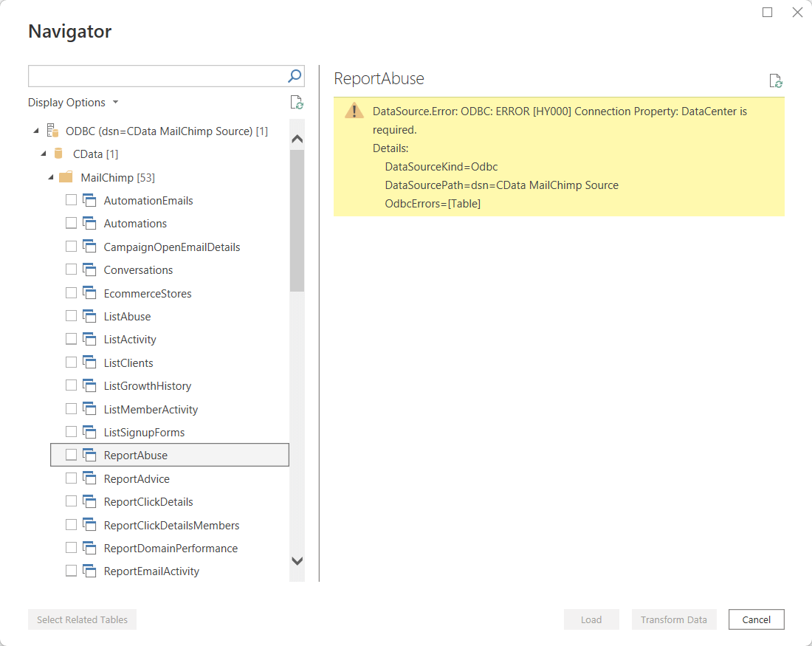The width and height of the screenshot is (812, 646).
Task: Enable the ReportEmailActivity checkbox
Action: (x=71, y=571)
